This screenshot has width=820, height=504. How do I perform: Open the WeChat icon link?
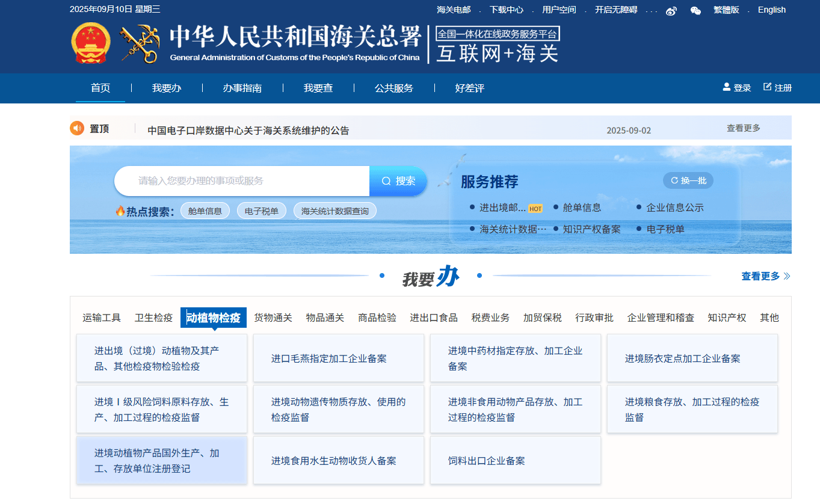click(x=695, y=11)
